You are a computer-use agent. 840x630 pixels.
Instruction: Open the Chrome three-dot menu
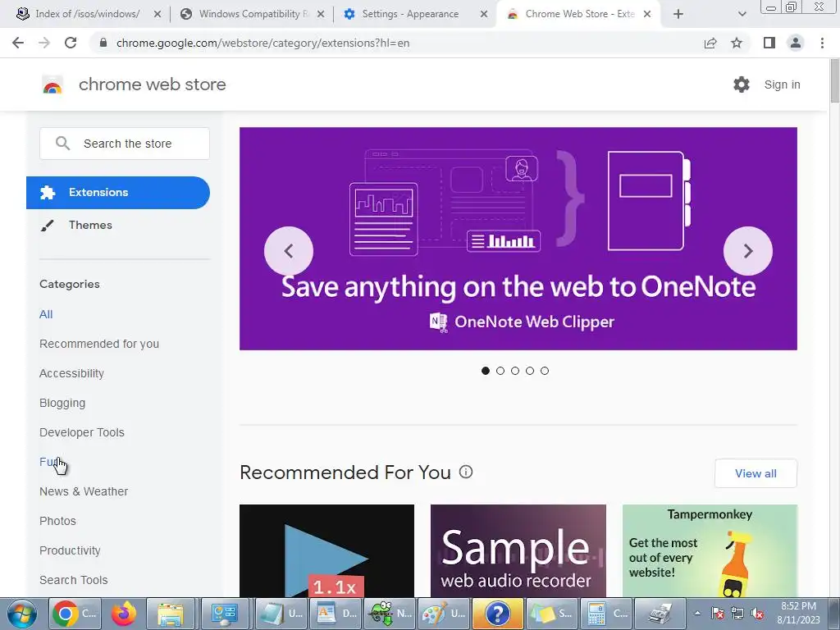(x=822, y=43)
